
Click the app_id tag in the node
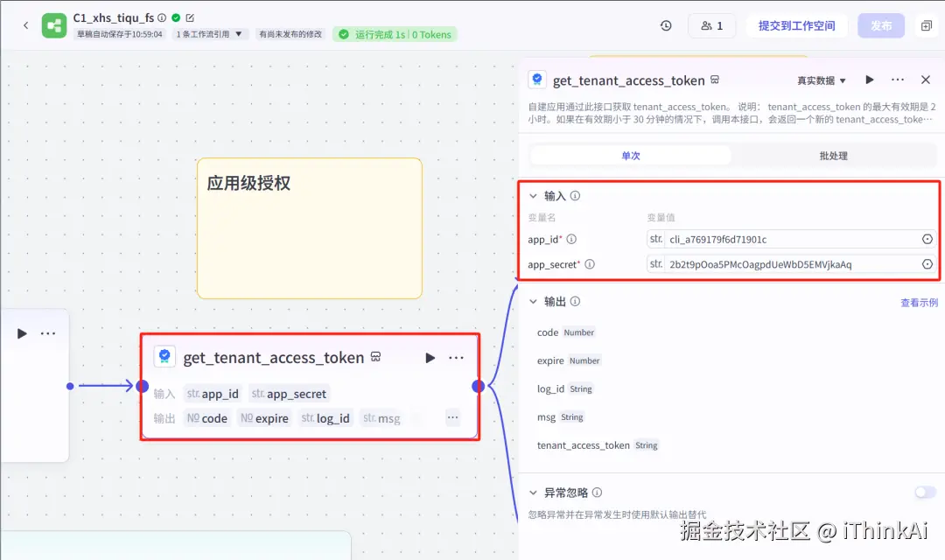tap(213, 394)
